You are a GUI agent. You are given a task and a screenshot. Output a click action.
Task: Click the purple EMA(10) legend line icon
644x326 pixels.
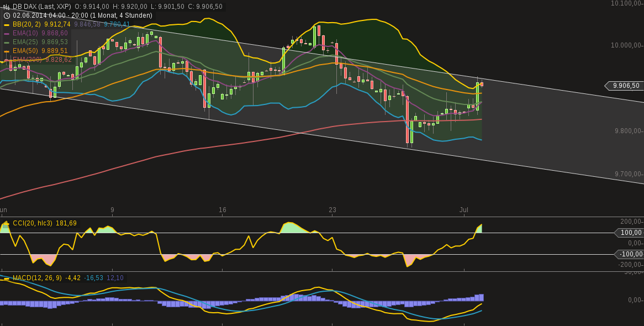[7, 33]
